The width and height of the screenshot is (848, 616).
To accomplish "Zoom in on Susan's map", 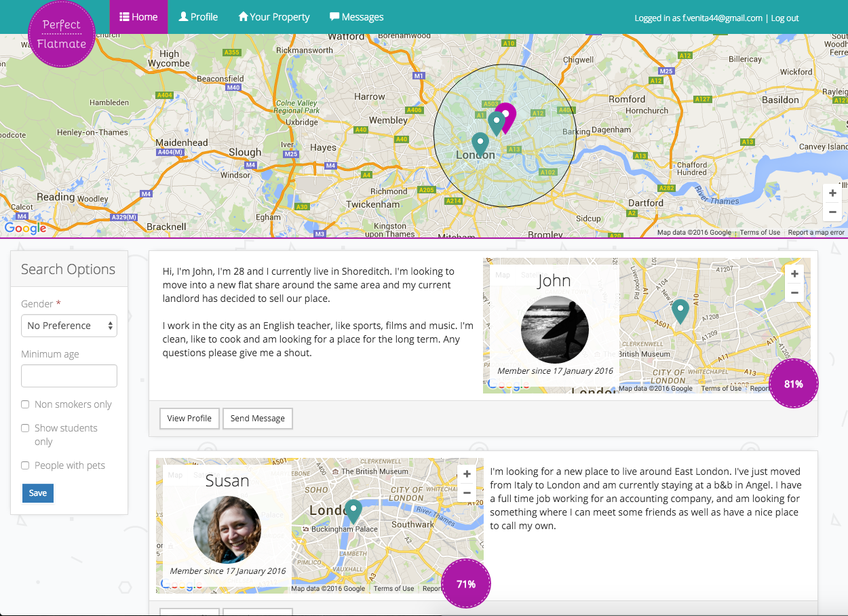I will 467,474.
